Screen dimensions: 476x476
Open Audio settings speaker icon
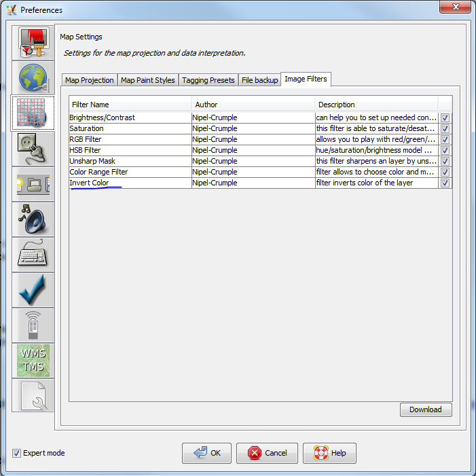coord(33,219)
